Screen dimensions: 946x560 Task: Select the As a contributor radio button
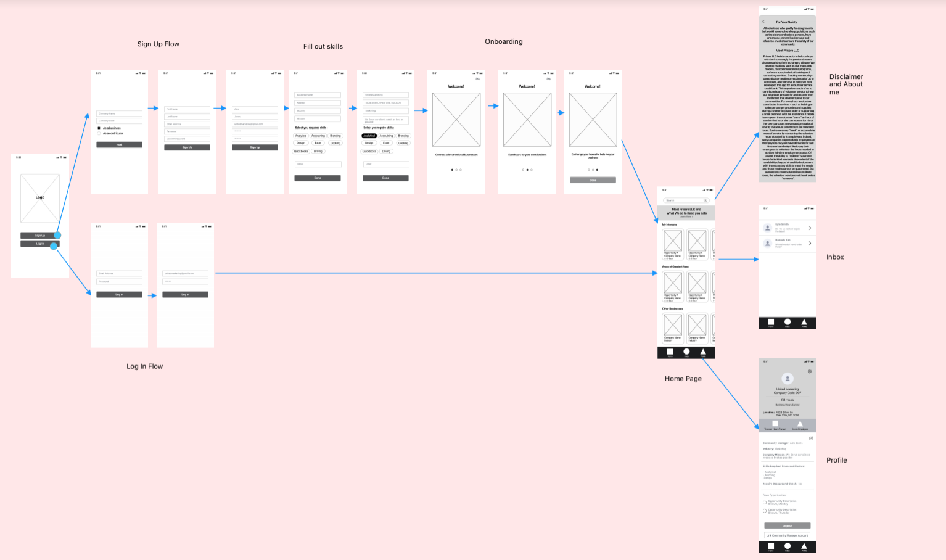[x=99, y=133]
